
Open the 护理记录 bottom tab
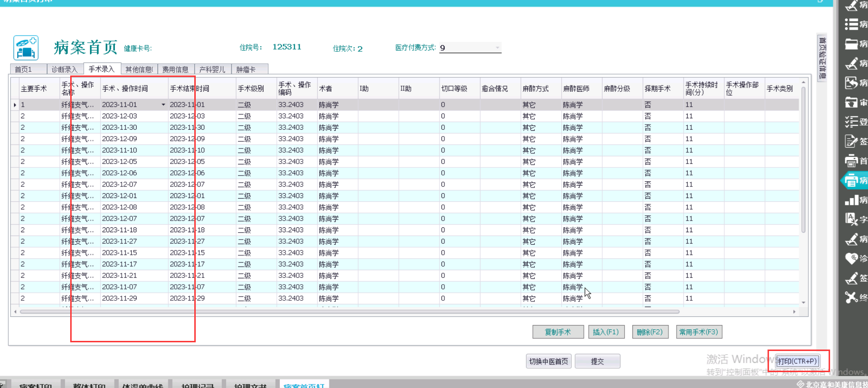click(197, 385)
